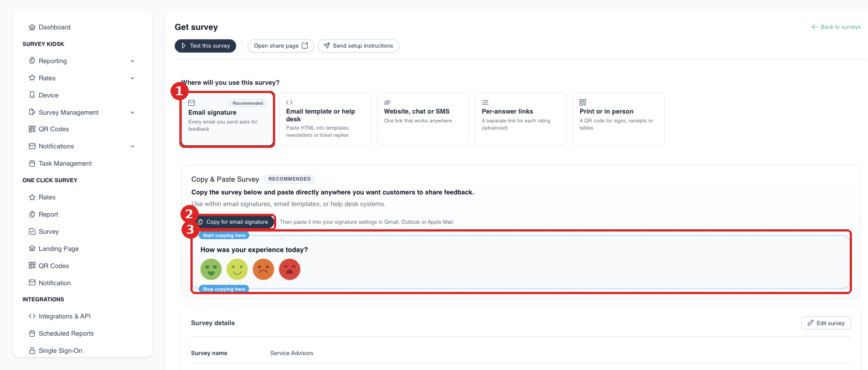Open the Dashboard home icon
Image resolution: width=868 pixels, height=370 pixels.
pyautogui.click(x=32, y=27)
